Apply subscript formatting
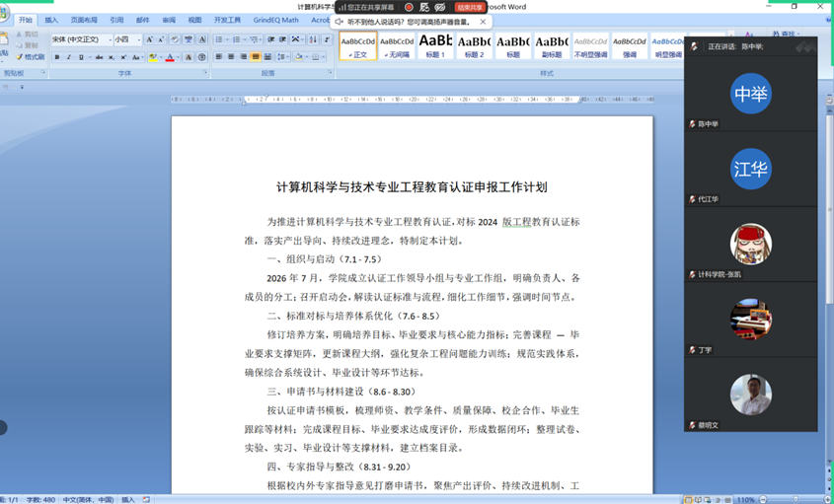This screenshot has height=504, width=834. 112,57
